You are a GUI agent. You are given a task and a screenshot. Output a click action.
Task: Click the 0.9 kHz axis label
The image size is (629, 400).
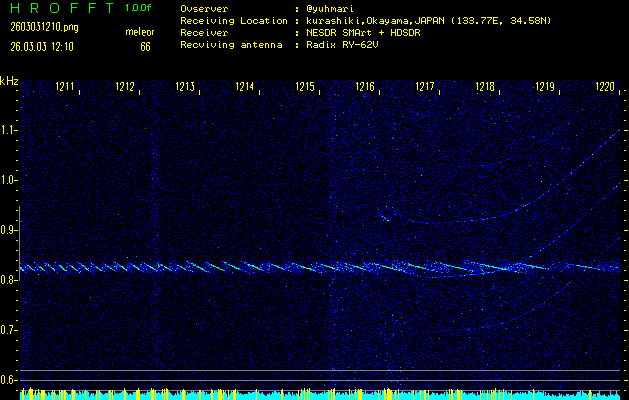[9, 230]
